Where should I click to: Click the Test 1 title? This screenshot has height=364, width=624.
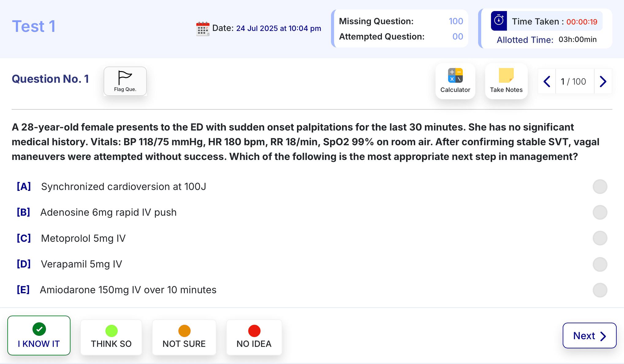34,26
